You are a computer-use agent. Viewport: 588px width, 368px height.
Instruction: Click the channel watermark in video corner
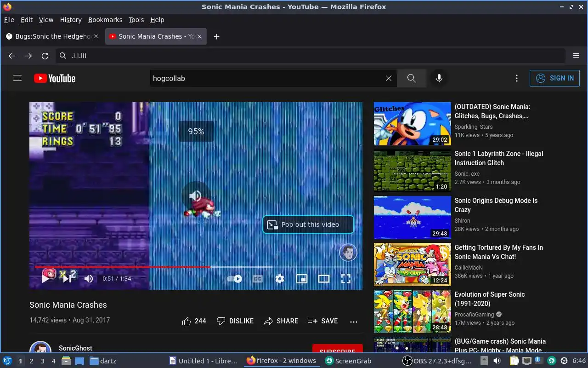click(x=348, y=253)
